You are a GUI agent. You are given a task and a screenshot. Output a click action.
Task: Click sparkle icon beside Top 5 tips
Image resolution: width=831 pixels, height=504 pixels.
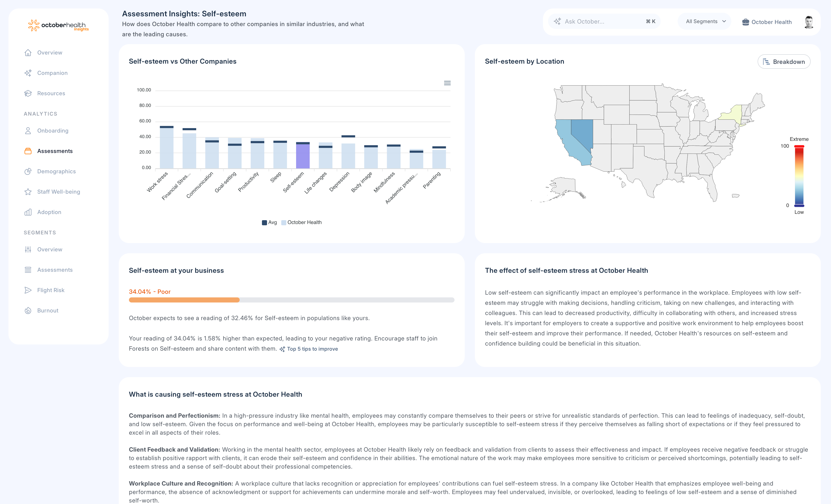click(282, 349)
